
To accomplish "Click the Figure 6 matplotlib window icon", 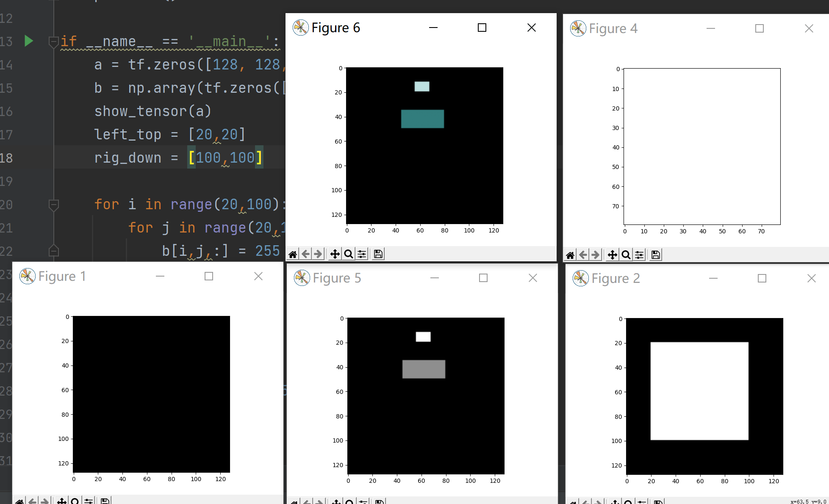I will (x=301, y=28).
